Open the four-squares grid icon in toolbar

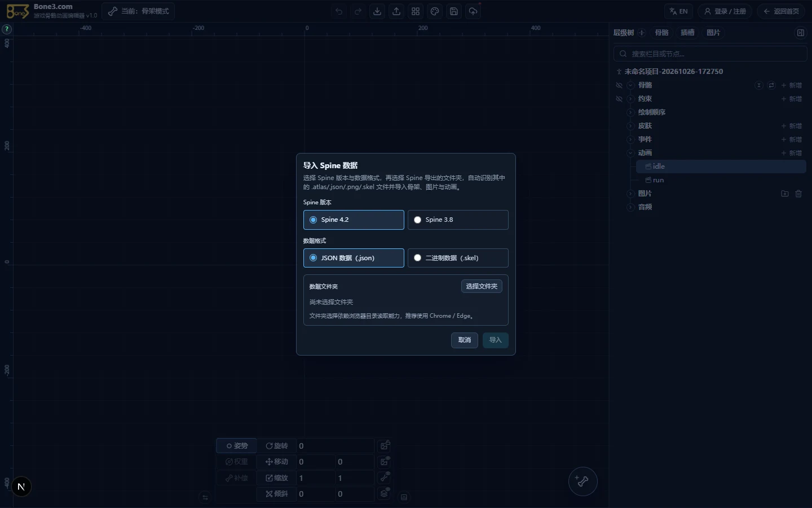[416, 11]
